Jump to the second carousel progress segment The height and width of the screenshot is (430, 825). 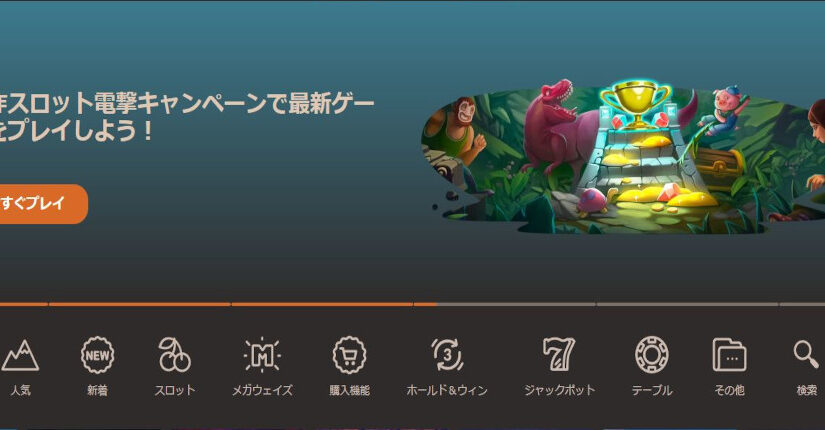click(x=139, y=304)
